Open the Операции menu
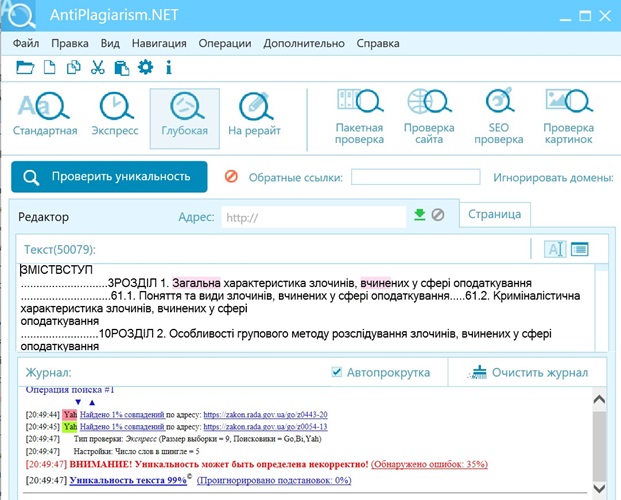This screenshot has height=500, width=621. click(225, 43)
